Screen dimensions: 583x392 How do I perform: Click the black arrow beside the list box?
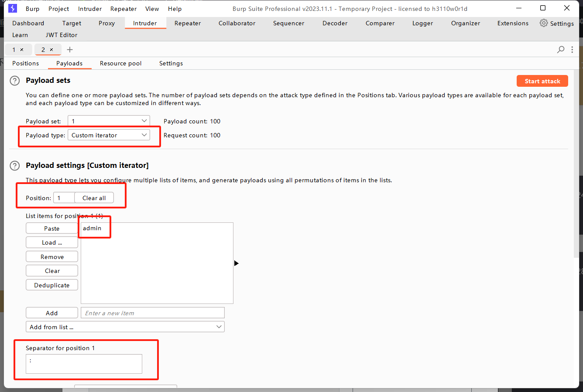point(236,263)
